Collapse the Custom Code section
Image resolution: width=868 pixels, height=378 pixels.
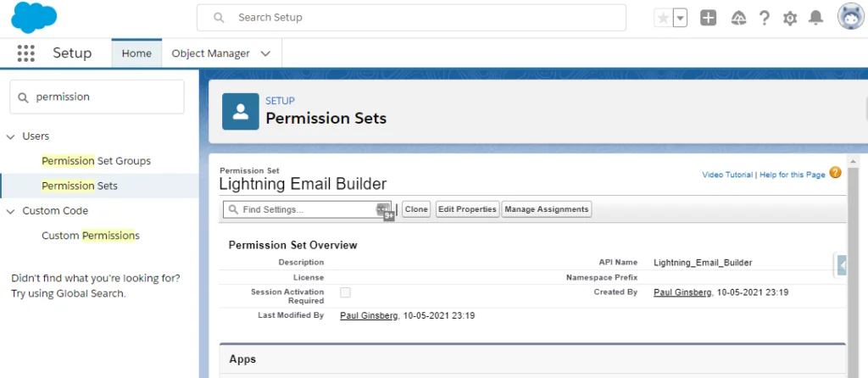click(10, 211)
